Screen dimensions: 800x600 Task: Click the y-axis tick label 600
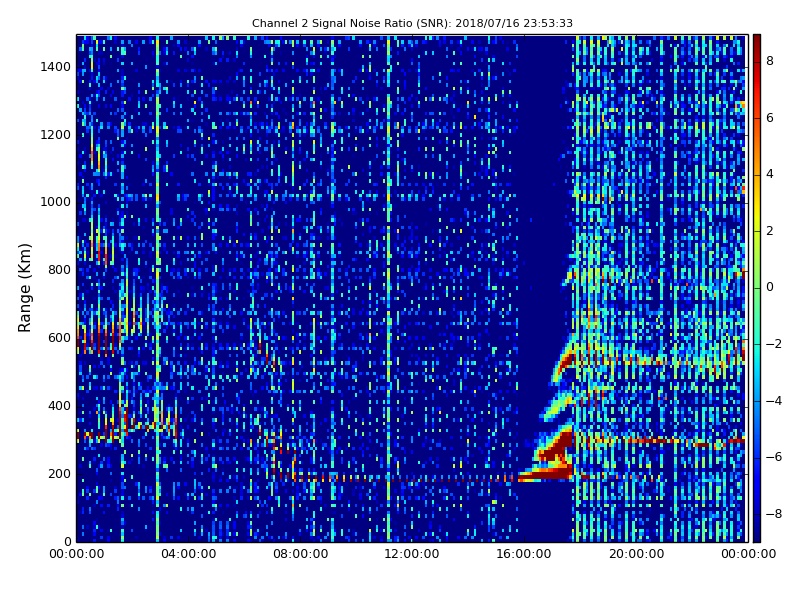click(59, 338)
